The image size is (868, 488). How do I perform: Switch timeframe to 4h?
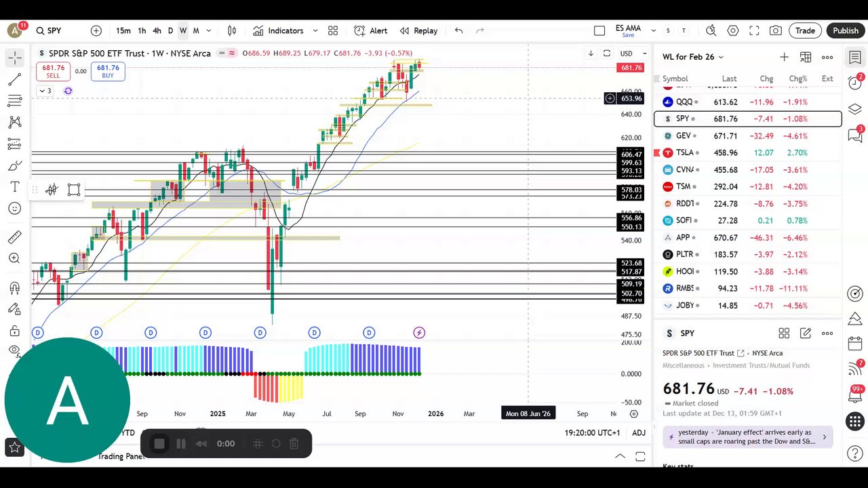point(157,30)
